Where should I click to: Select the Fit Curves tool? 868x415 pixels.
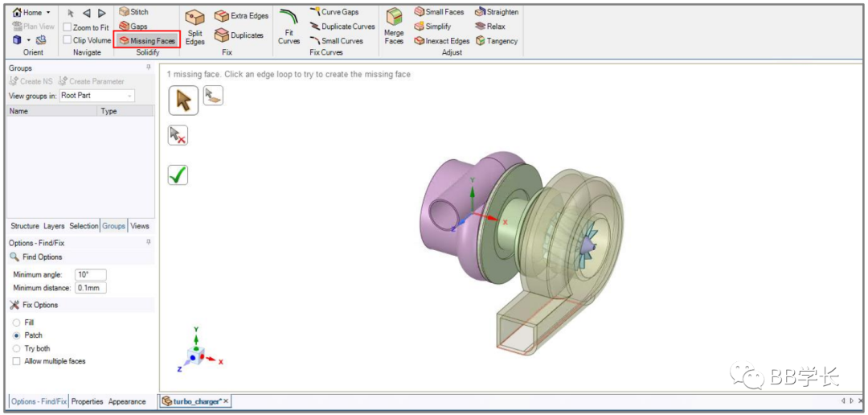coord(289,27)
